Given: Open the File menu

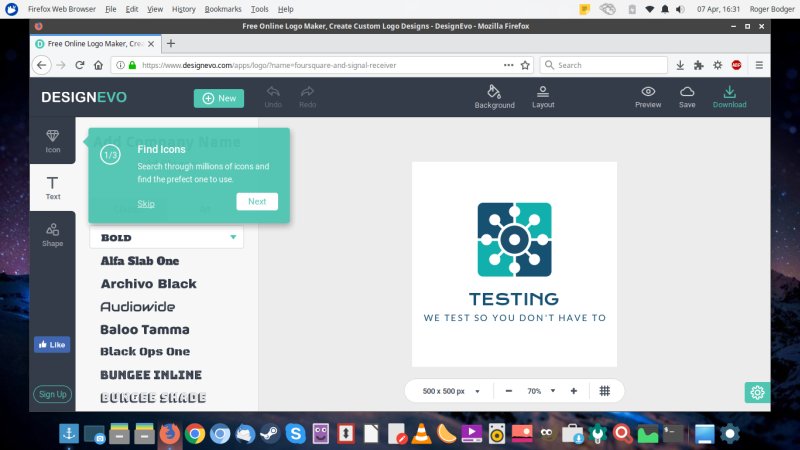Looking at the screenshot, I should pos(111,9).
